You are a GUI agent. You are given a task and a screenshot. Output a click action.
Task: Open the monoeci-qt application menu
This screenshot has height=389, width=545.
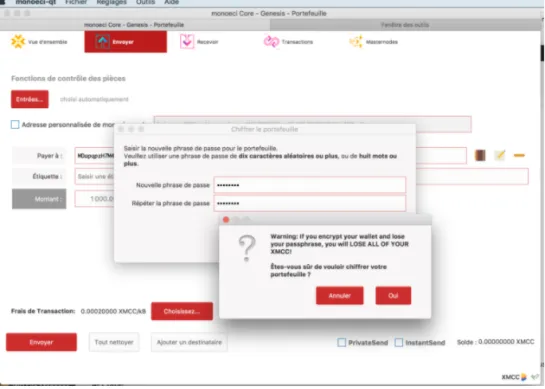click(36, 2)
